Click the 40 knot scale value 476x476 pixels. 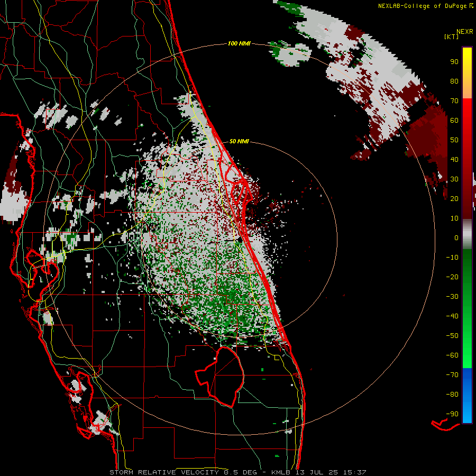pyautogui.click(x=454, y=159)
